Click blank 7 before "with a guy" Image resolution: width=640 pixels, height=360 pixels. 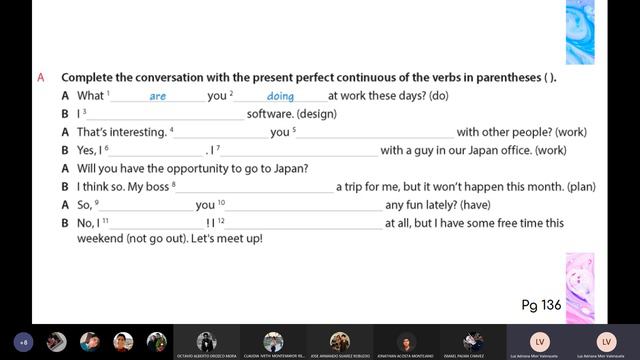(299, 151)
